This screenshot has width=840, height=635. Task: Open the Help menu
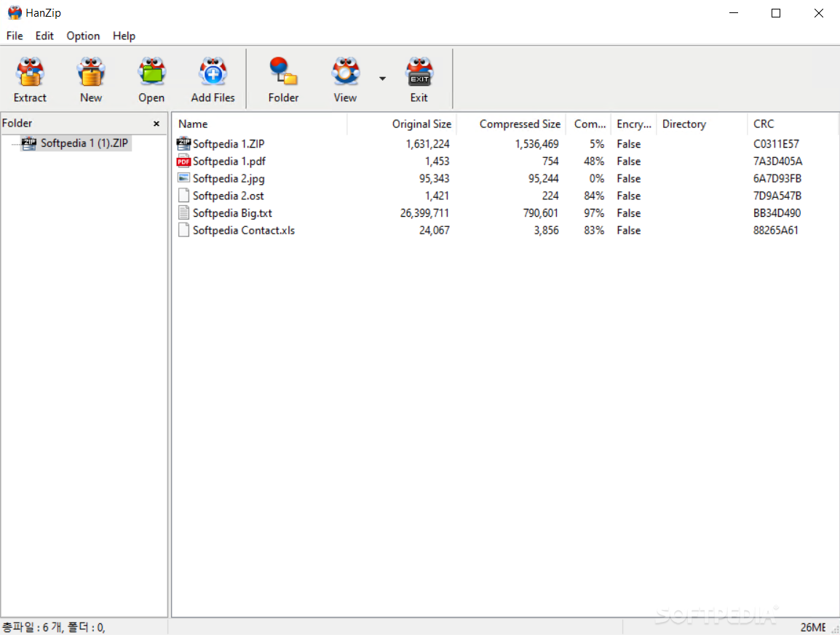click(x=124, y=36)
